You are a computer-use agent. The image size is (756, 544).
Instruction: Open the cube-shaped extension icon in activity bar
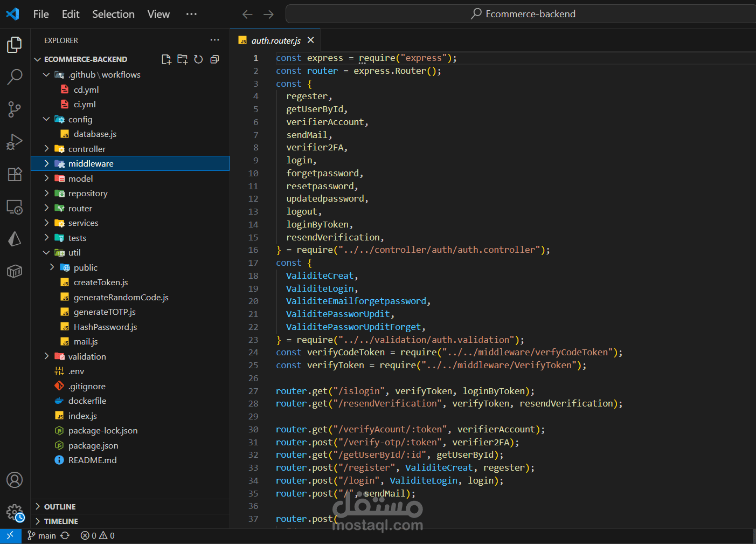(x=15, y=271)
